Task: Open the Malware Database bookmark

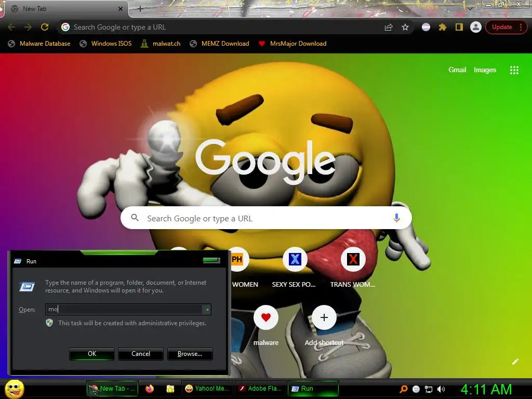Action: [39, 44]
